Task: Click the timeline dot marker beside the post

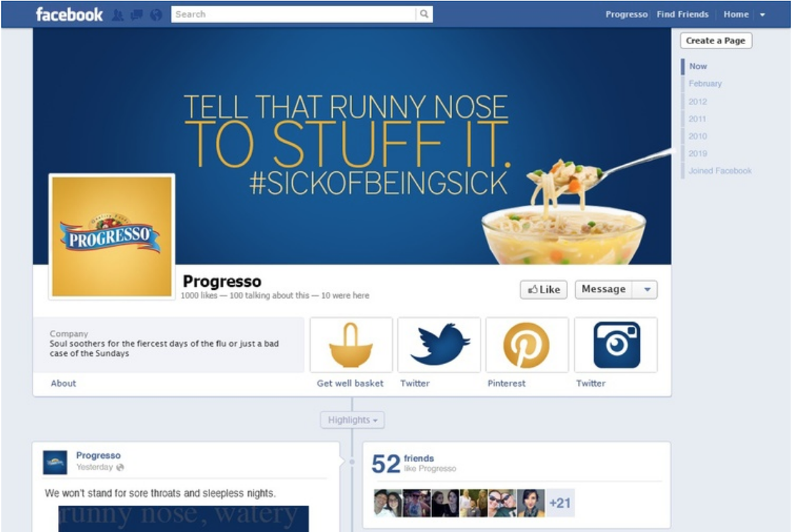Action: (352, 462)
